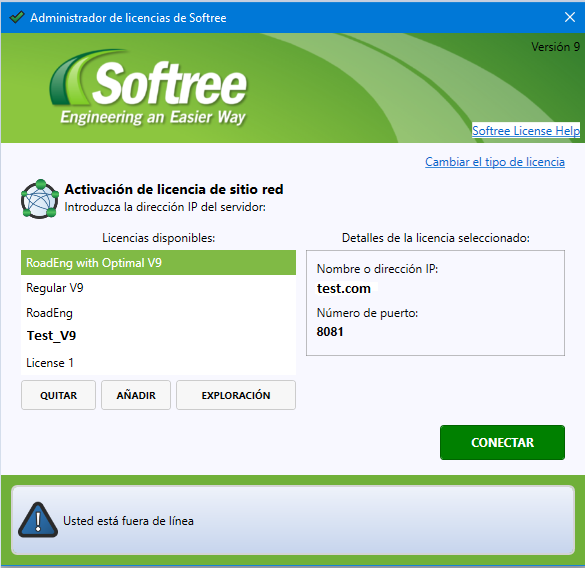Image resolution: width=585 pixels, height=568 pixels.
Task: Select the Regular V9 license entry
Action: click(x=159, y=288)
